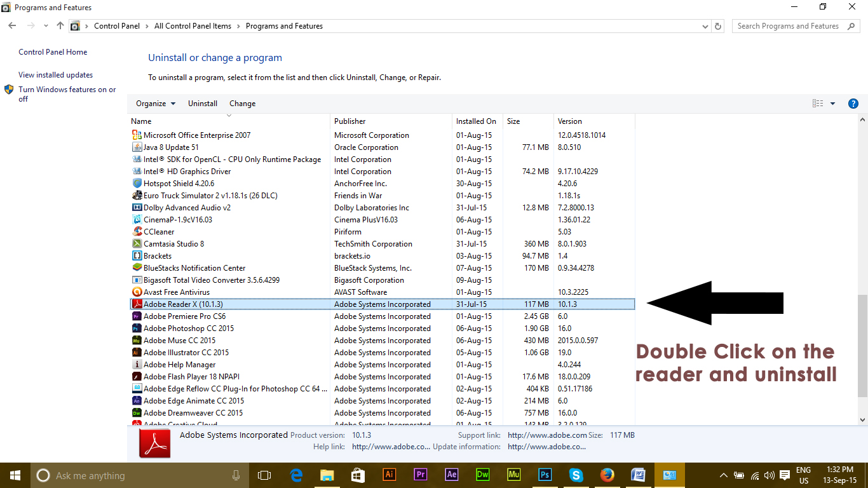The width and height of the screenshot is (868, 488).
Task: Open After Effects taskbar icon
Action: tap(451, 475)
